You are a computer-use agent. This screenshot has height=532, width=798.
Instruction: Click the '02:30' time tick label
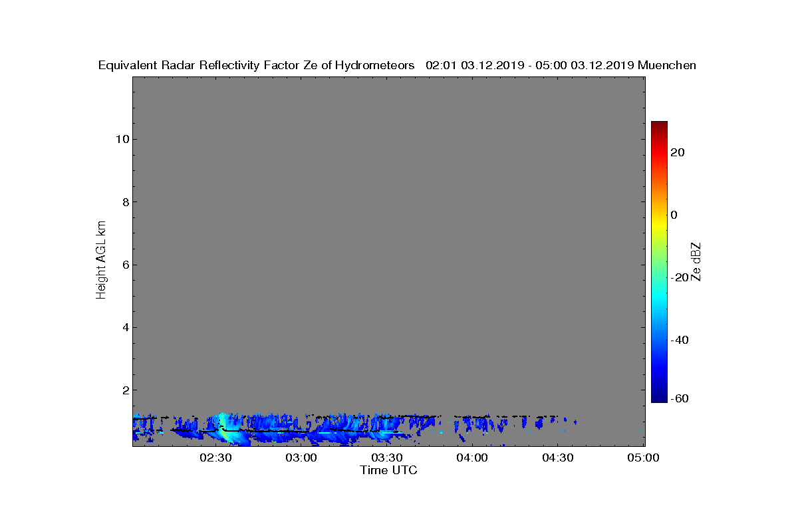point(215,458)
